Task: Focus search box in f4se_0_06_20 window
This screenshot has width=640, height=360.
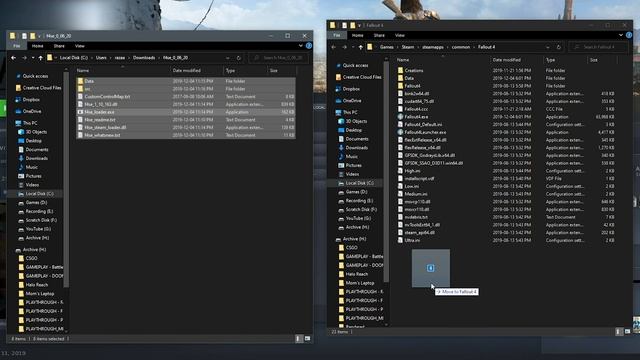Action: point(278,58)
